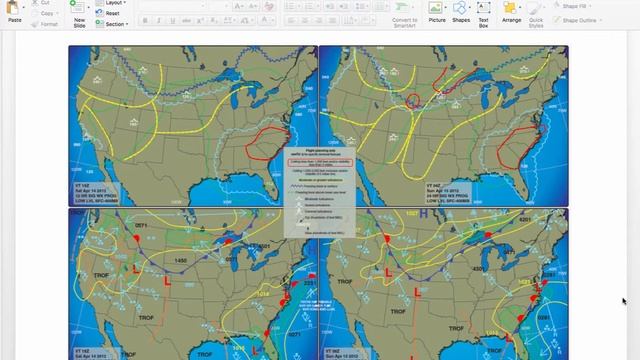640x360 pixels.
Task: Expand the Paste options arrow
Action: click(x=23, y=7)
